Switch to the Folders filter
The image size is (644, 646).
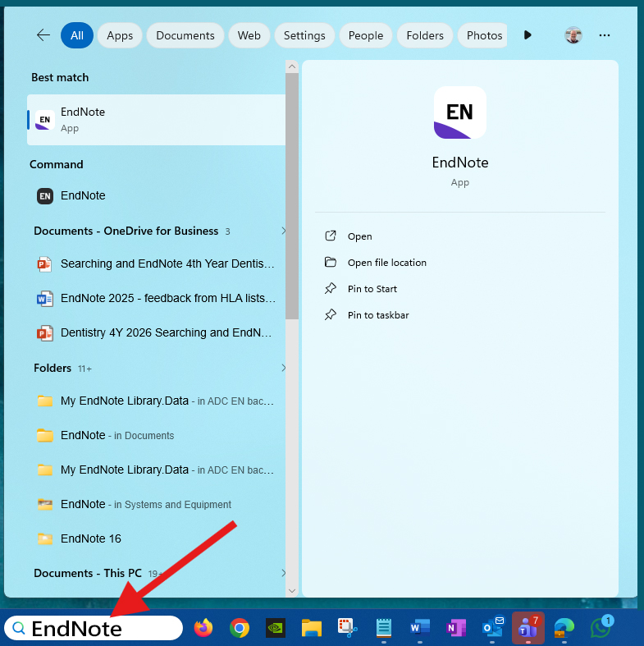pyautogui.click(x=425, y=35)
